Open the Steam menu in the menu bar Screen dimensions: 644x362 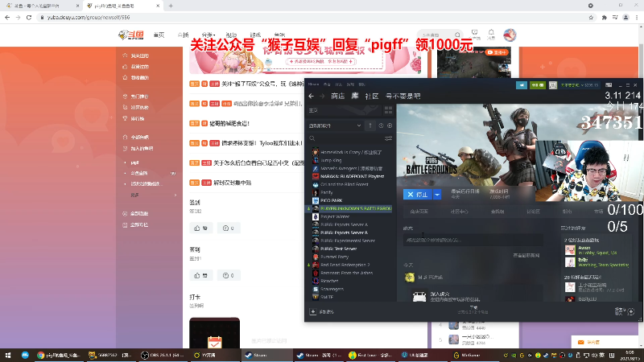pyautogui.click(x=313, y=84)
